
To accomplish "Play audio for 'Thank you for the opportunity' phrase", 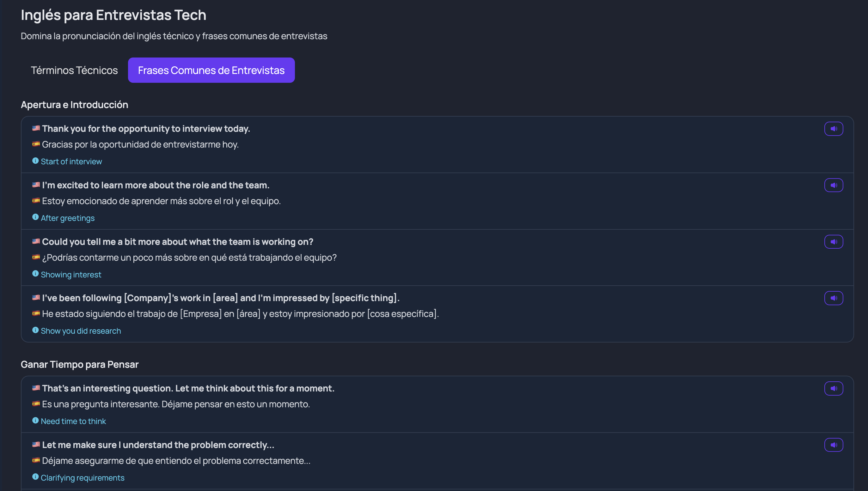I will [833, 129].
